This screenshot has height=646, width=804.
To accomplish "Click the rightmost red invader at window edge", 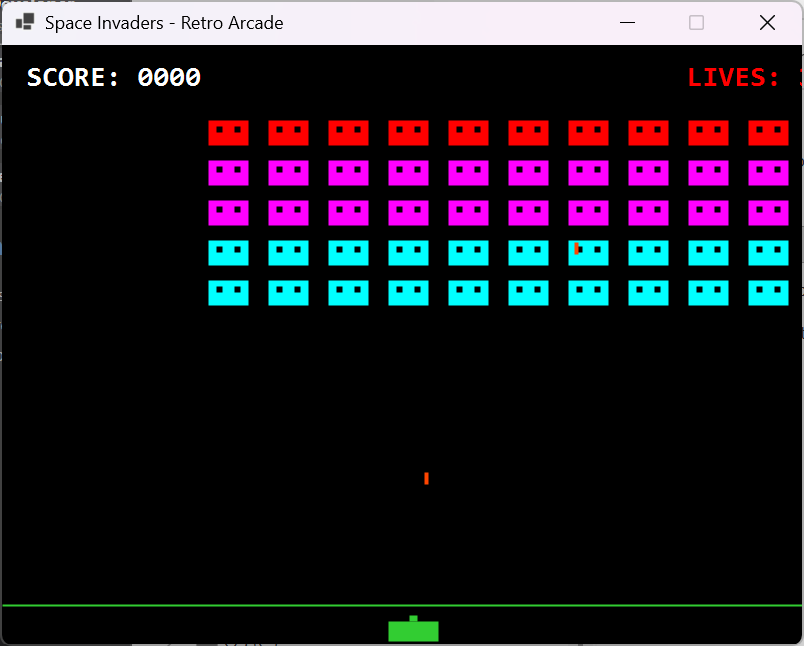I will (x=769, y=133).
